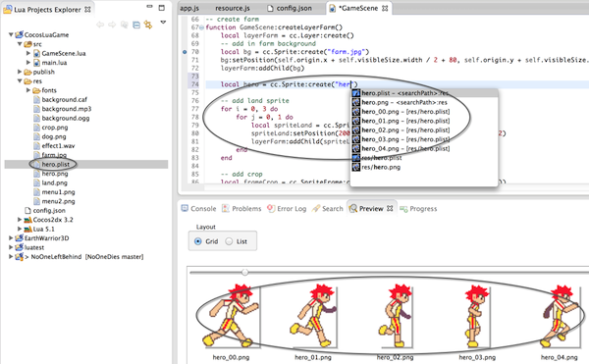Toggle the Link with Editor icon
This screenshot has width=589, height=364.
coord(148,25)
